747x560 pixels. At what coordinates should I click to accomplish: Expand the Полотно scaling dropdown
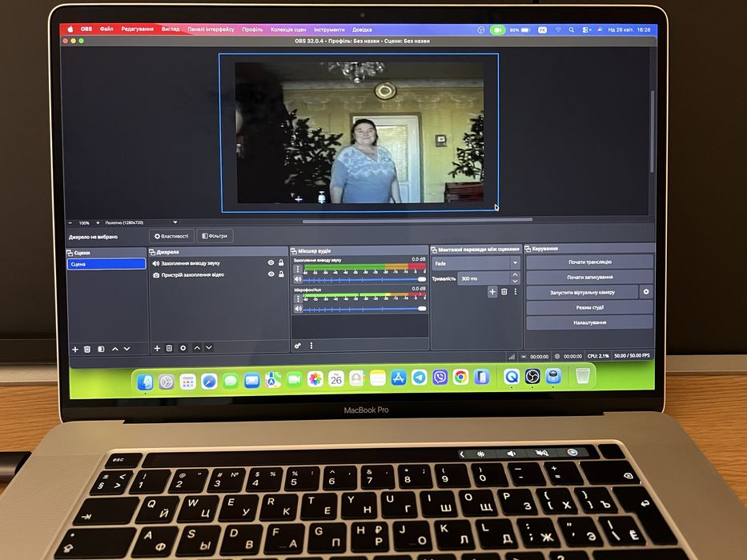pos(175,222)
